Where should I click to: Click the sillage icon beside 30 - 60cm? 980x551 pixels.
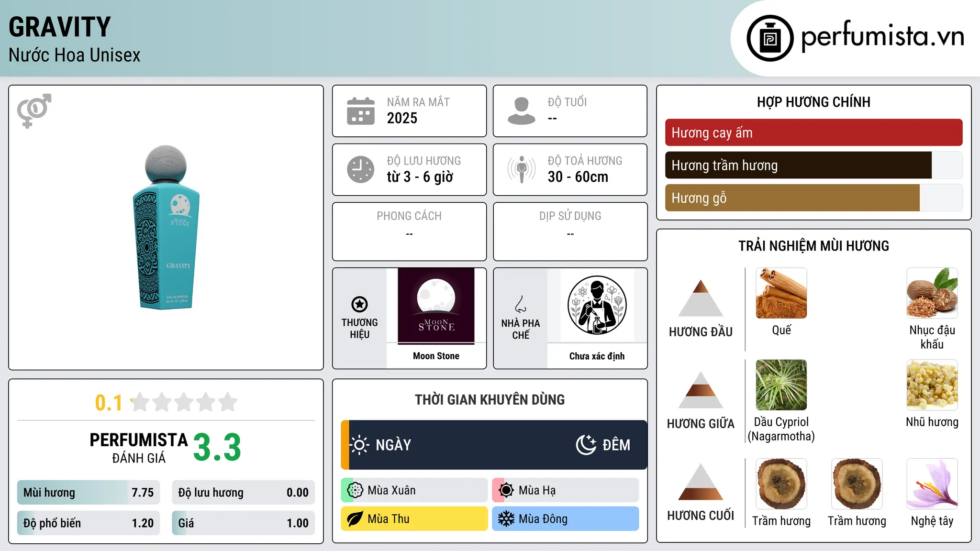[x=522, y=169]
